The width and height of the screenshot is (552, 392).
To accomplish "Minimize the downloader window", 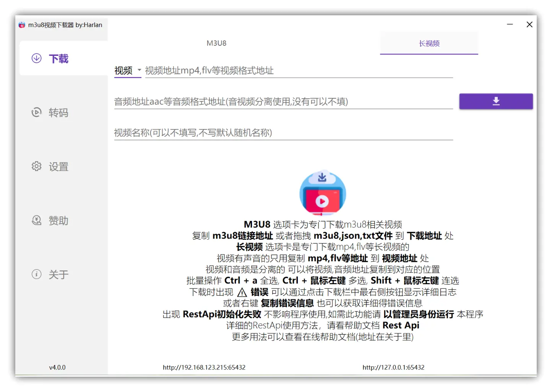I will (510, 24).
